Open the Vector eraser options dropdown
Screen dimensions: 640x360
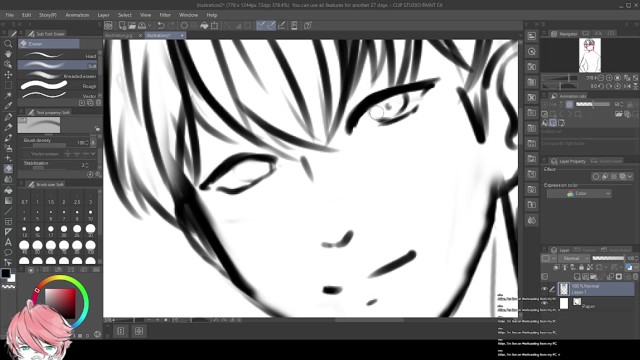click(x=93, y=154)
